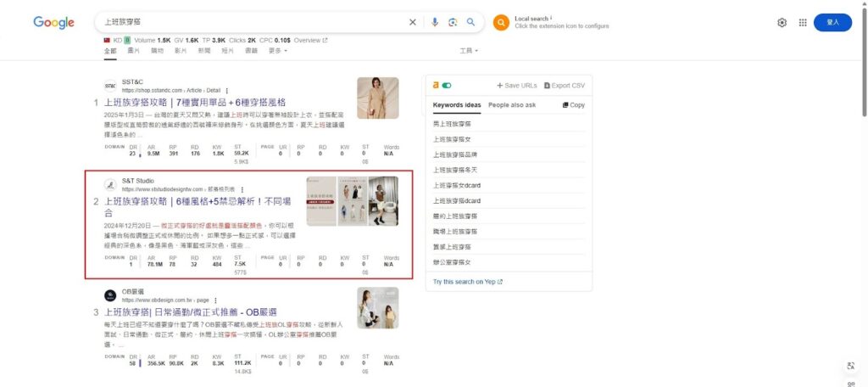Select the Keywords ideas tab

457,104
